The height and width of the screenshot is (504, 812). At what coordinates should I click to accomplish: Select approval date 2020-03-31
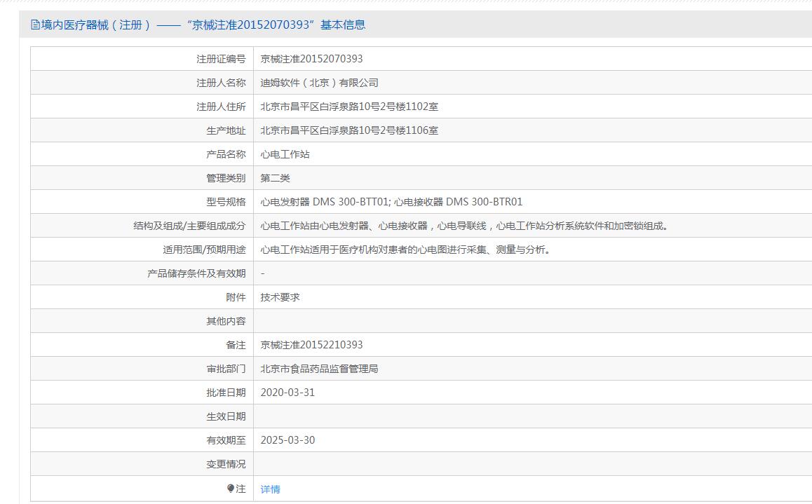click(287, 393)
